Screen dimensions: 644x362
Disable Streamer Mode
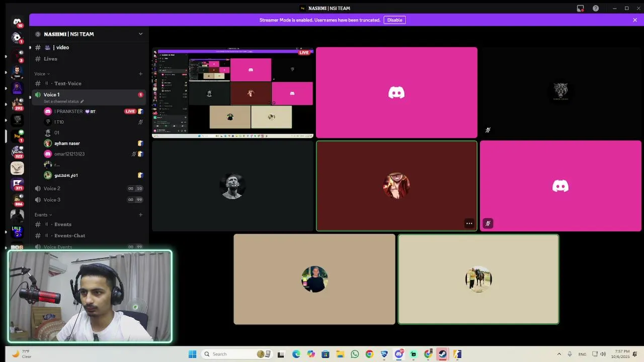394,20
